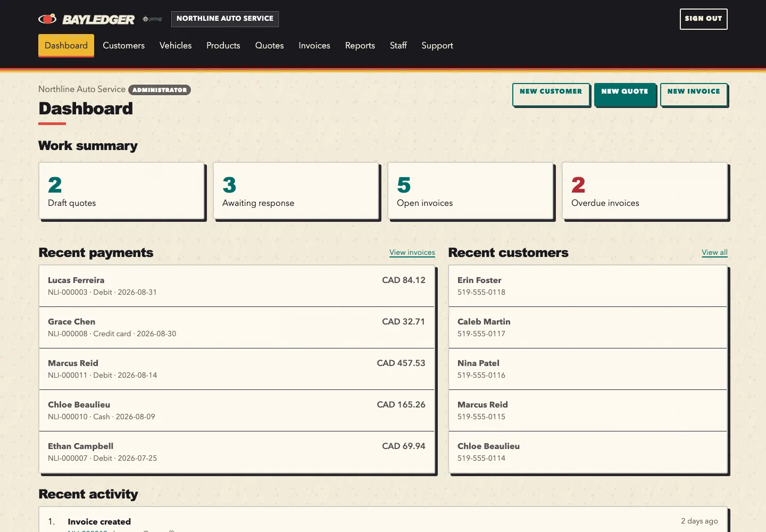Click the New Invoice button
This screenshot has height=532, width=766.
[x=694, y=94]
